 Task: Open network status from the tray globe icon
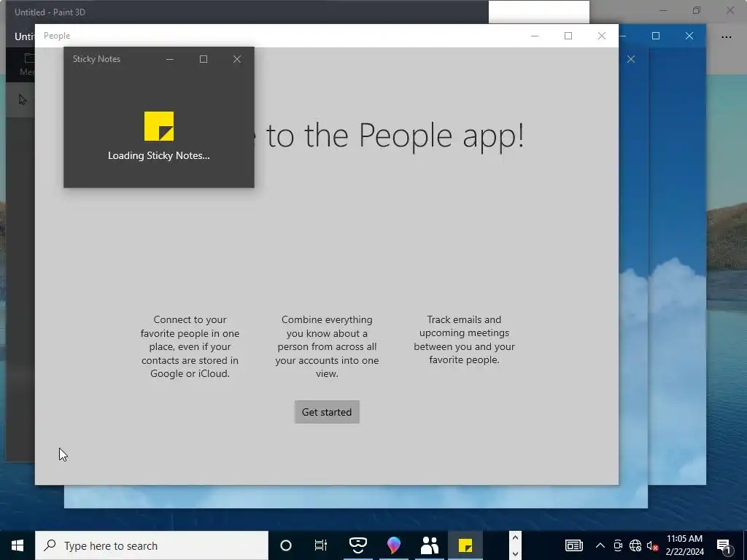click(635, 545)
